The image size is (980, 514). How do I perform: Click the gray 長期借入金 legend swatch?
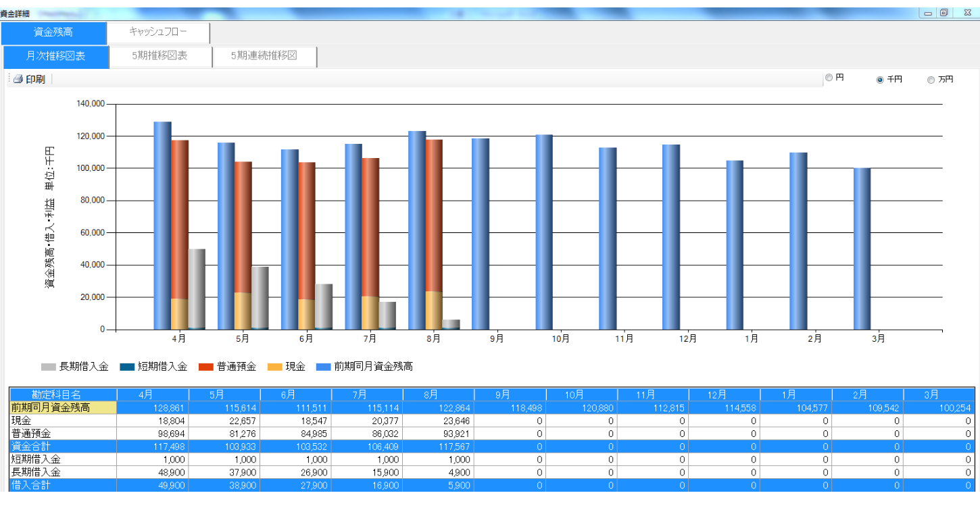coord(48,367)
